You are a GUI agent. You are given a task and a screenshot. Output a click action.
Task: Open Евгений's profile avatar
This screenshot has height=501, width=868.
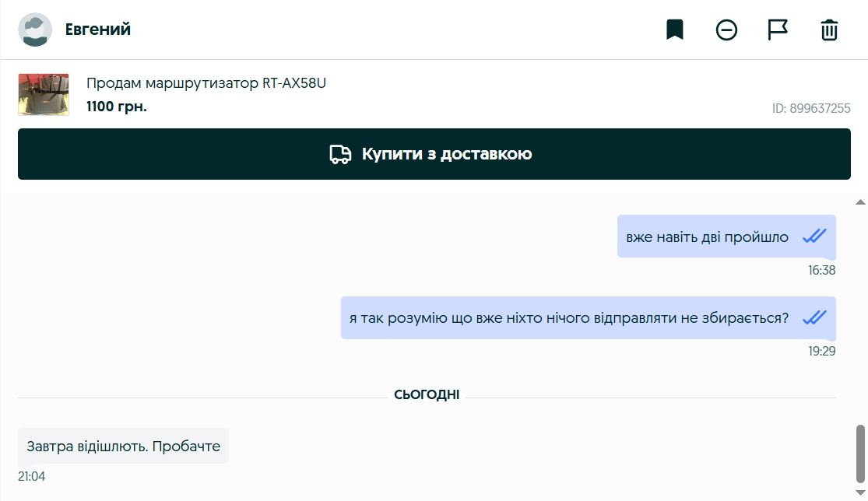(35, 30)
